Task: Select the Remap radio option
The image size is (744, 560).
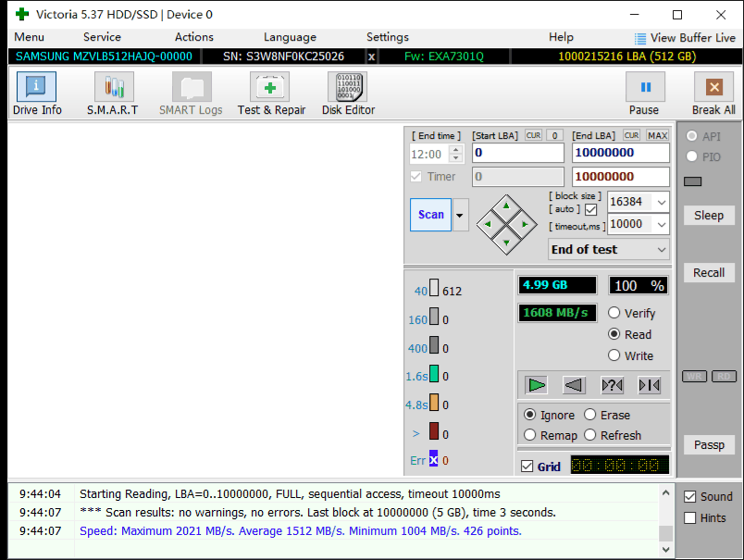Action: click(530, 435)
